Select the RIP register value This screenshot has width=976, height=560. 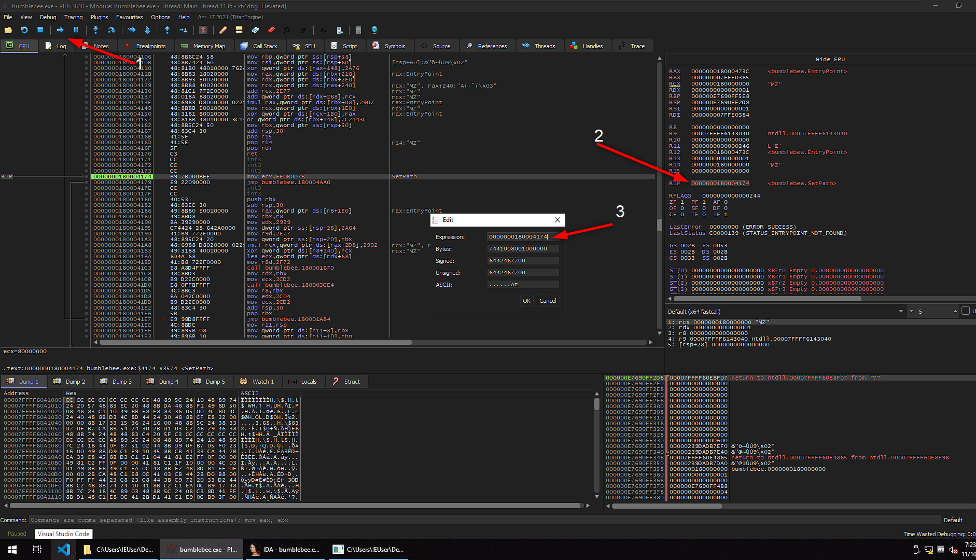(720, 184)
